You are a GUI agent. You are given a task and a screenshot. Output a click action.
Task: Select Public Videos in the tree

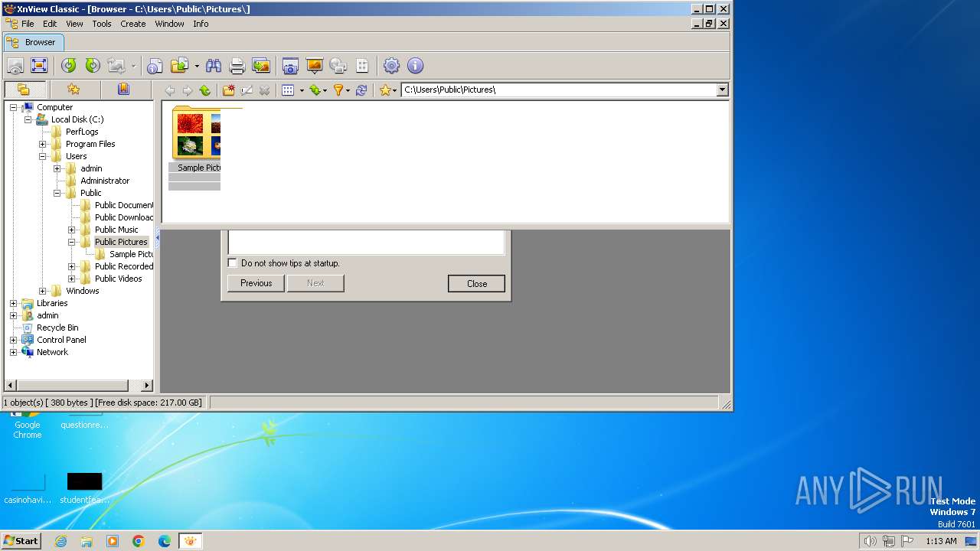118,279
